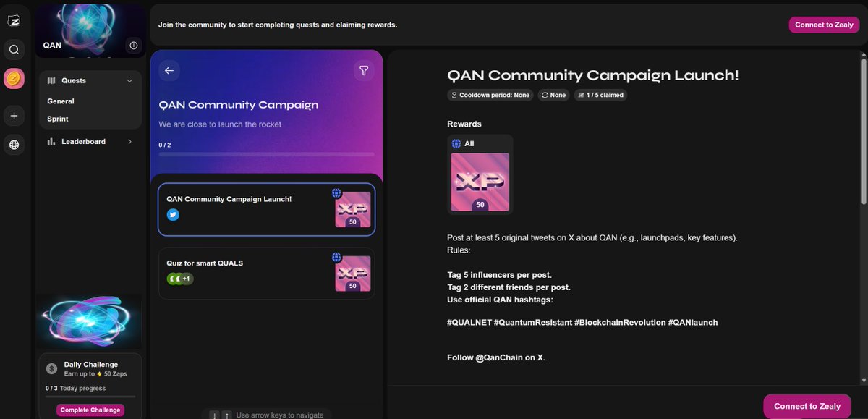Click the Cooldown period: None badge

click(490, 95)
